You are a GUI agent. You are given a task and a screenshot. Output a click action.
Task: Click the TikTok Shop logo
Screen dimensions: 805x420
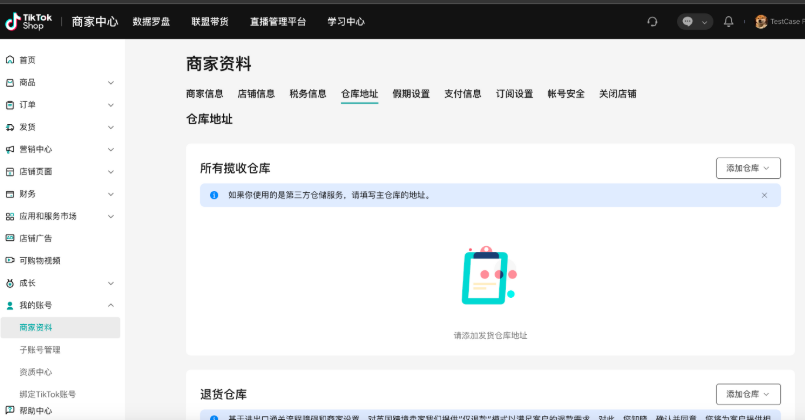pyautogui.click(x=28, y=22)
